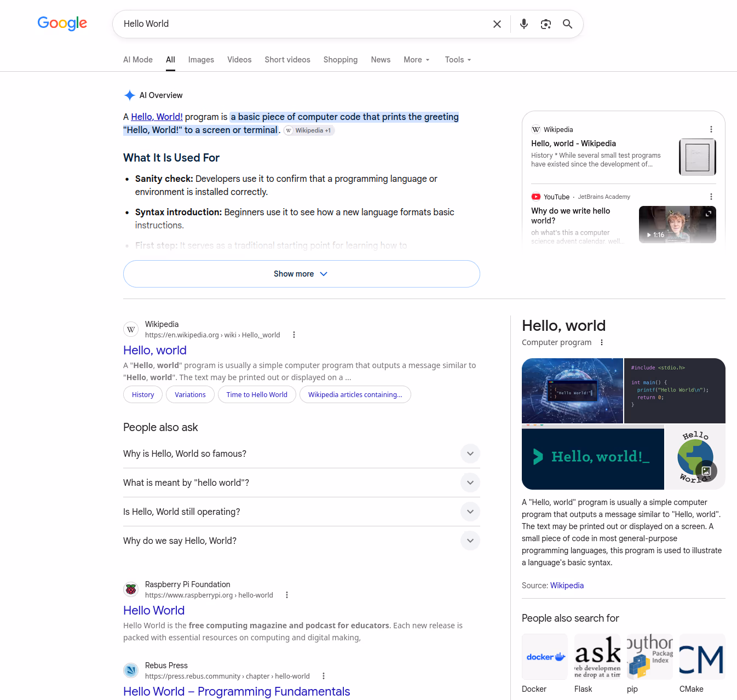Click the 'People also ask' heading
737x700 pixels.
click(160, 427)
